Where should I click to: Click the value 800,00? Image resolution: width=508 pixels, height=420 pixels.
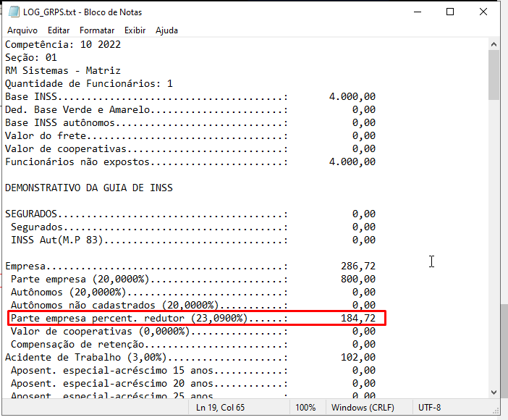point(358,279)
